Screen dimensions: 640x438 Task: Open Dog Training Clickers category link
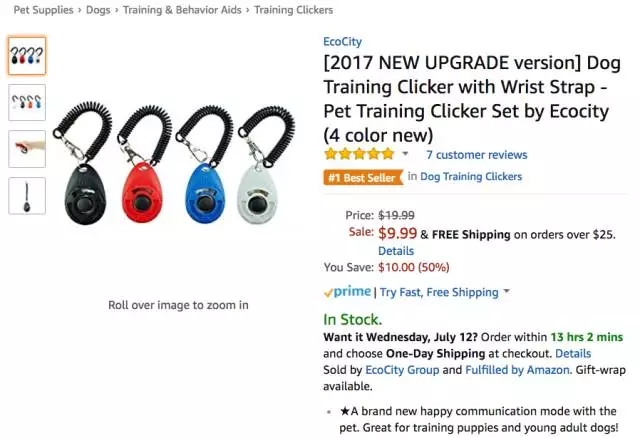point(471,176)
